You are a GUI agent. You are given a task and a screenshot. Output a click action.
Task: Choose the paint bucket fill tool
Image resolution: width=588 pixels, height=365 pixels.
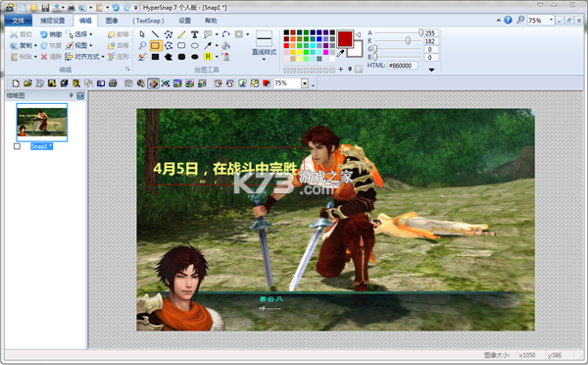225,46
